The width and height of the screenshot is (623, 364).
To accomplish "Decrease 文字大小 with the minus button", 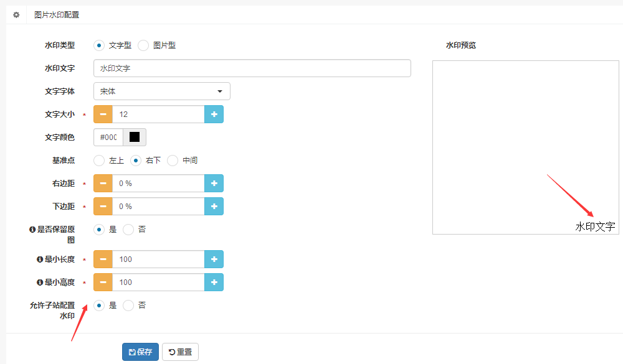I will click(103, 114).
